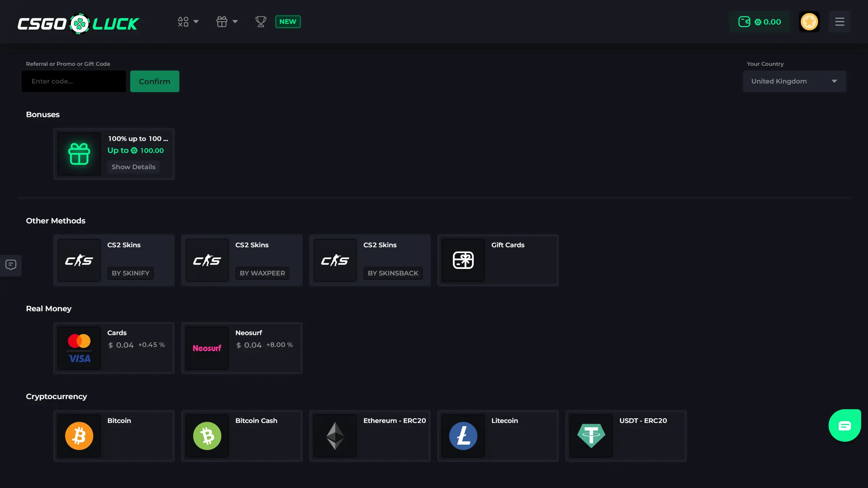Expand the Your Country dropdown
Viewport: 868px width, 488px height.
point(795,81)
